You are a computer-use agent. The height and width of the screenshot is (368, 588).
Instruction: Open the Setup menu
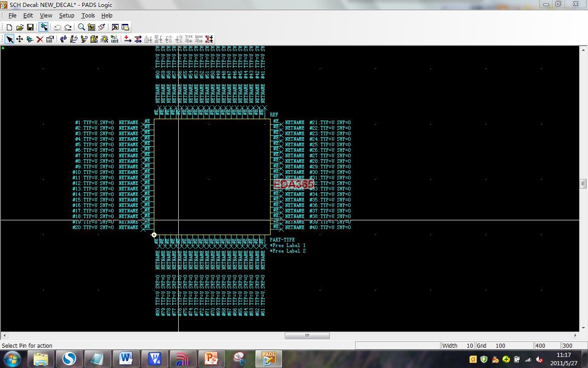pyautogui.click(x=67, y=15)
